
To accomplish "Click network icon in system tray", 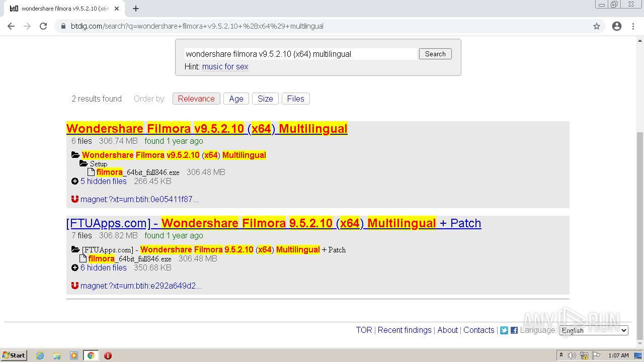I will pos(584,355).
